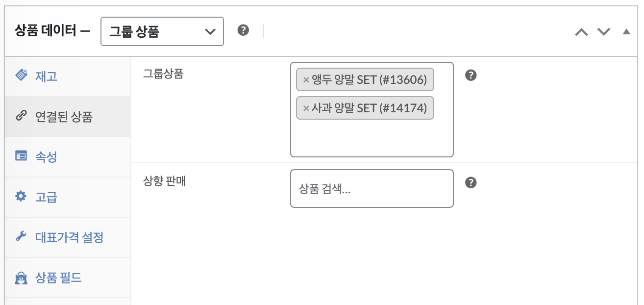Click the shopping bag icon for 상품 필드
This screenshot has width=644, height=305.
[21, 278]
